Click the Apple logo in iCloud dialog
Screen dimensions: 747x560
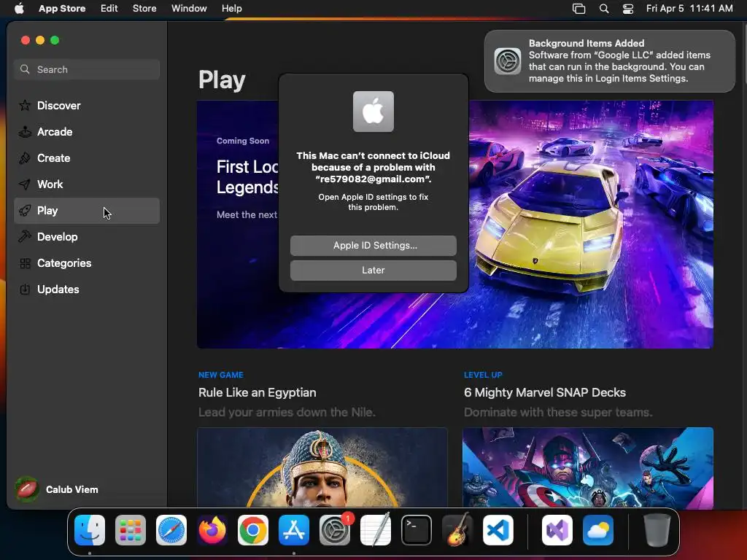pyautogui.click(x=373, y=112)
